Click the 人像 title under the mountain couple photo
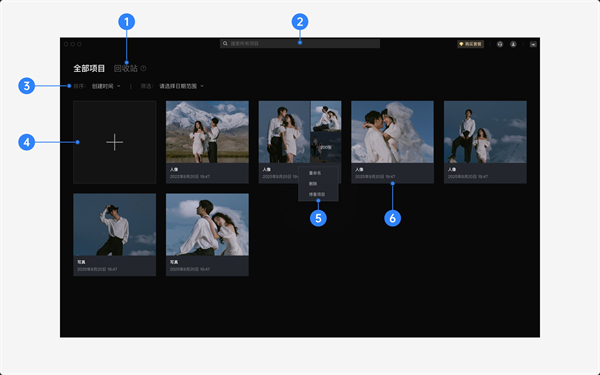Screen dimensions: 600x375 [174, 169]
